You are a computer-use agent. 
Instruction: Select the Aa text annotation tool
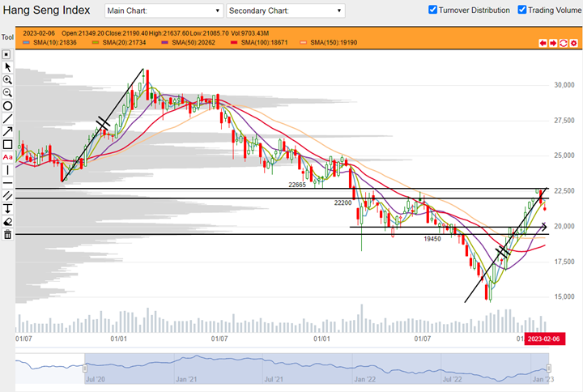pos(7,157)
